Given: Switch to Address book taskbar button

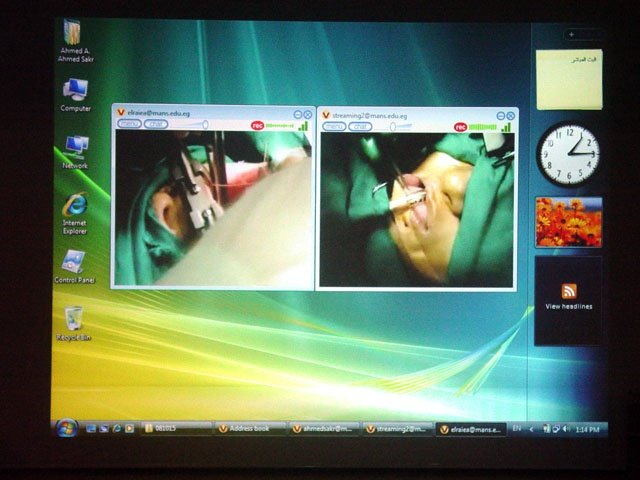Looking at the screenshot, I should (x=250, y=429).
